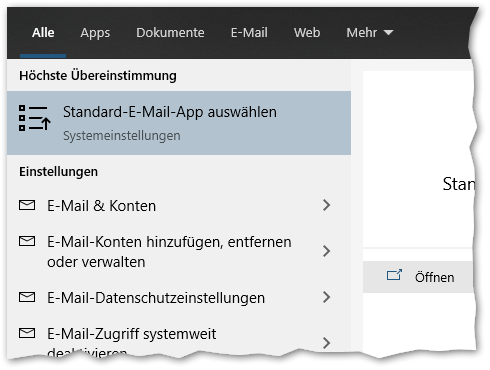The width and height of the screenshot is (490, 370).
Task: Click envelope icon beside E-Mail-Datenschutzeinstellungen
Action: click(x=27, y=297)
